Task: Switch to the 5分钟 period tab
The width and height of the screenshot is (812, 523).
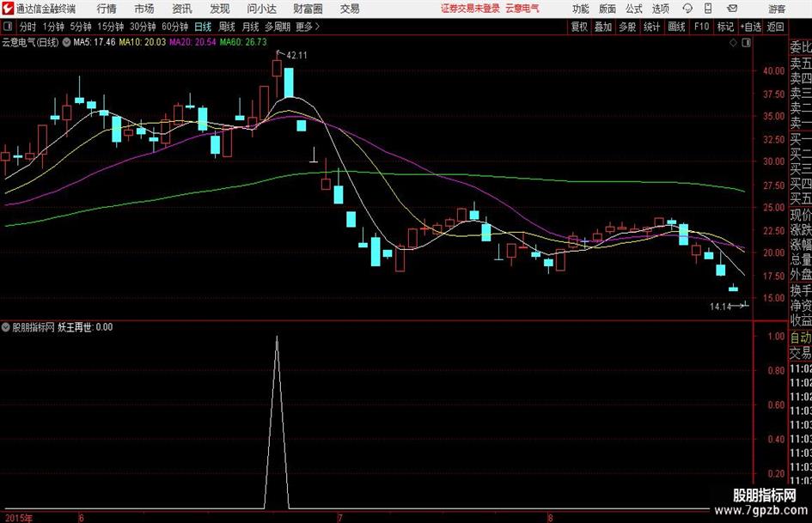Action: [x=81, y=27]
